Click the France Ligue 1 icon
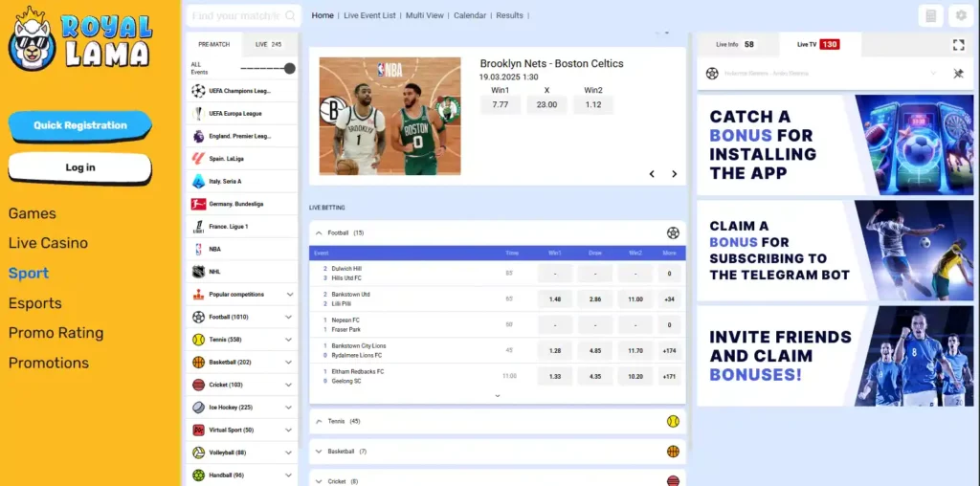The height and width of the screenshot is (486, 980). pyautogui.click(x=198, y=226)
